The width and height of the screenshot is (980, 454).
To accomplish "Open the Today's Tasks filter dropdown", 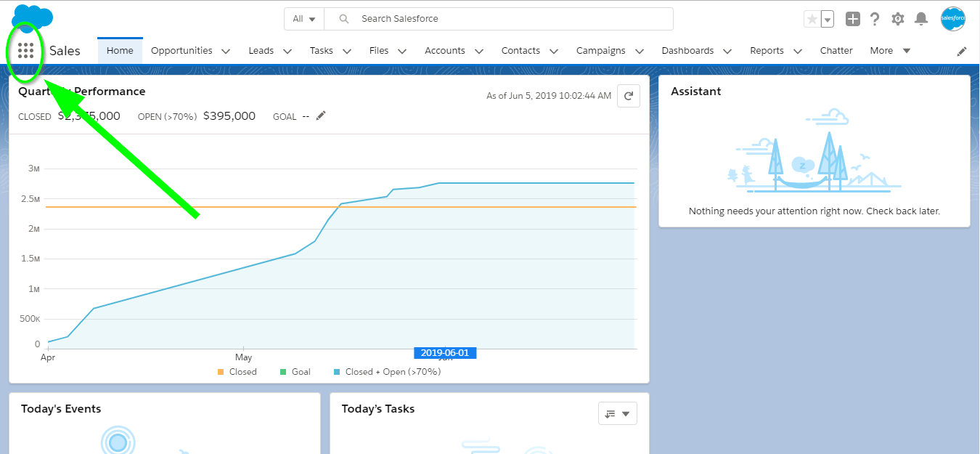I will (x=618, y=413).
